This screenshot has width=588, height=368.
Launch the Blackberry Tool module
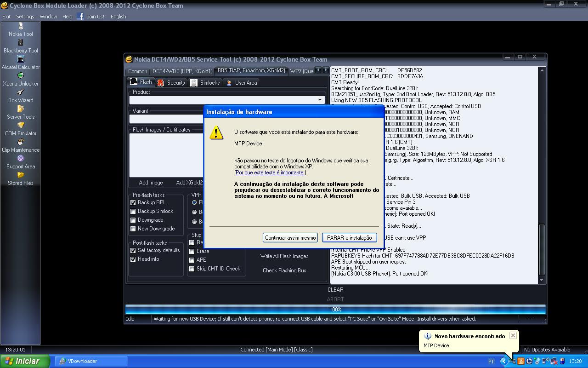[x=21, y=46]
